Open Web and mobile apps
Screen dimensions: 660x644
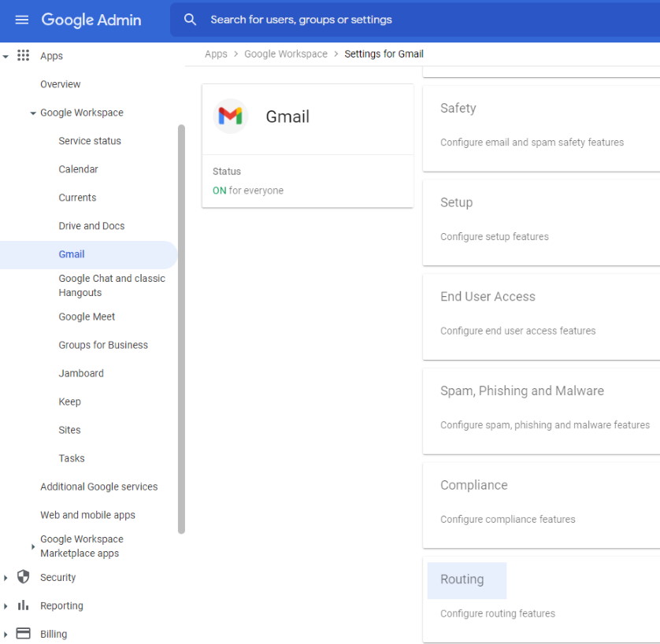pos(87,515)
